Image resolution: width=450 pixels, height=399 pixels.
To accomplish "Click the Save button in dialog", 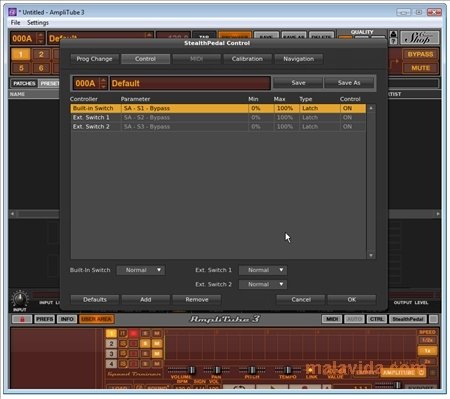I will (x=298, y=83).
